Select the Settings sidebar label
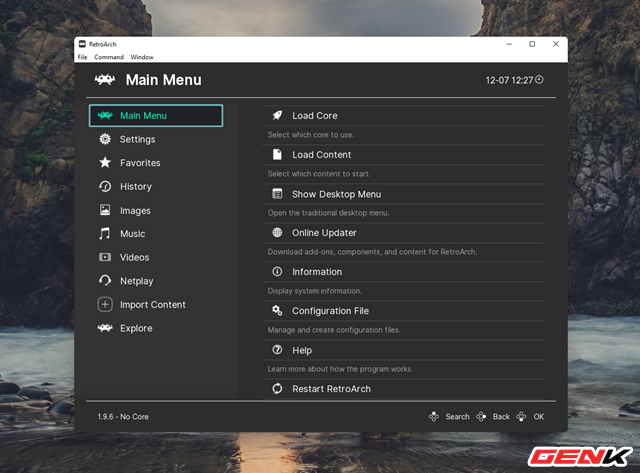The width and height of the screenshot is (640, 473). [x=138, y=139]
